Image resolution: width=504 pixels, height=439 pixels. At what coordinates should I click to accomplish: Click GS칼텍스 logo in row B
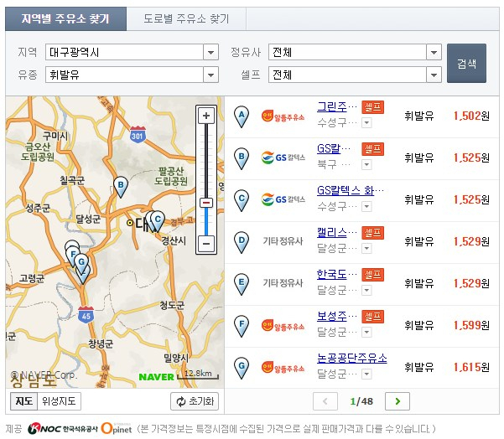coord(283,158)
